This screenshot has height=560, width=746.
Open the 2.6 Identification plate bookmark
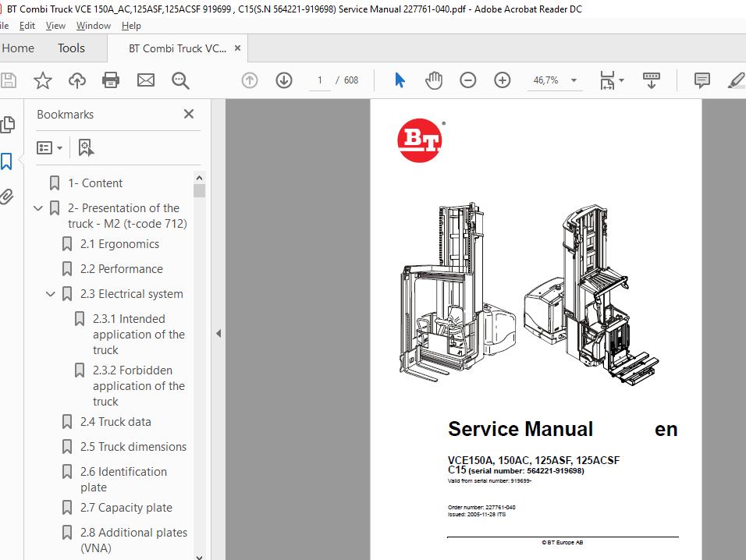tap(124, 479)
